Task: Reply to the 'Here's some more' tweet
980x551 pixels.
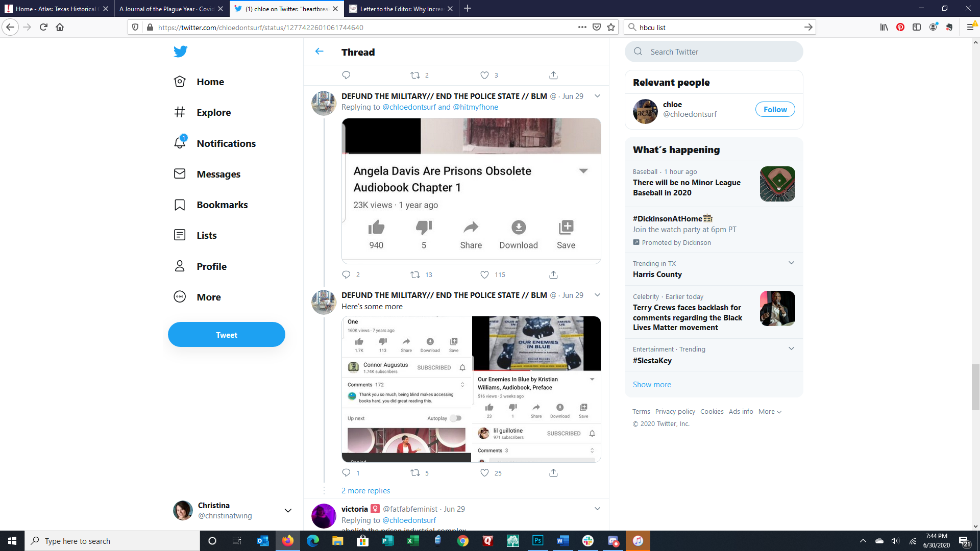Action: pos(346,472)
